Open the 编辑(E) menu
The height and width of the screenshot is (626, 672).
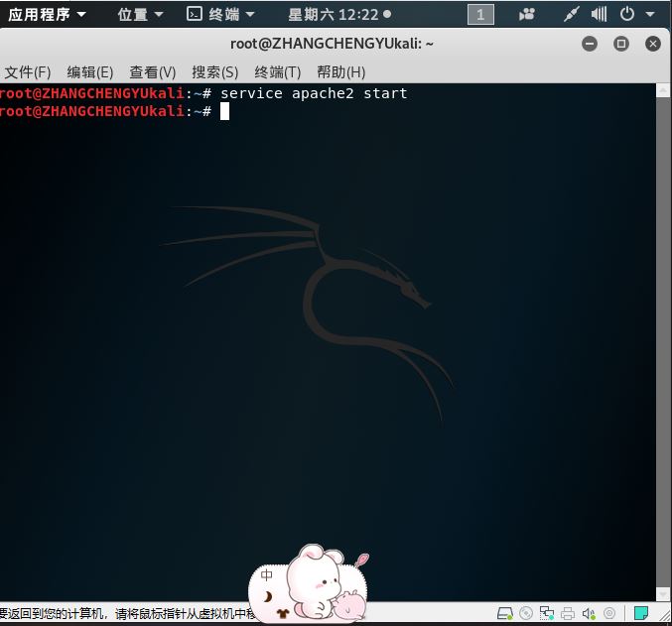coord(90,72)
